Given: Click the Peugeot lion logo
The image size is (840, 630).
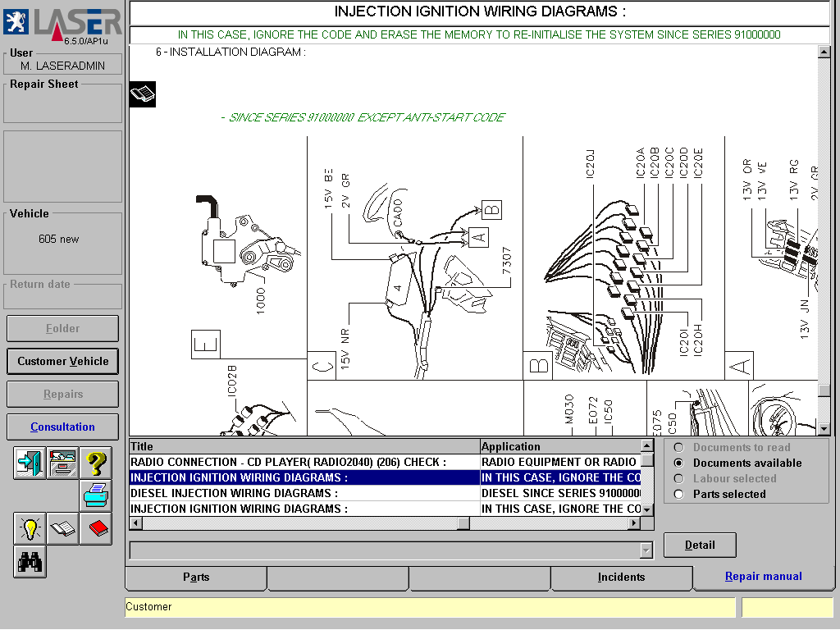Looking at the screenshot, I should tap(16, 22).
